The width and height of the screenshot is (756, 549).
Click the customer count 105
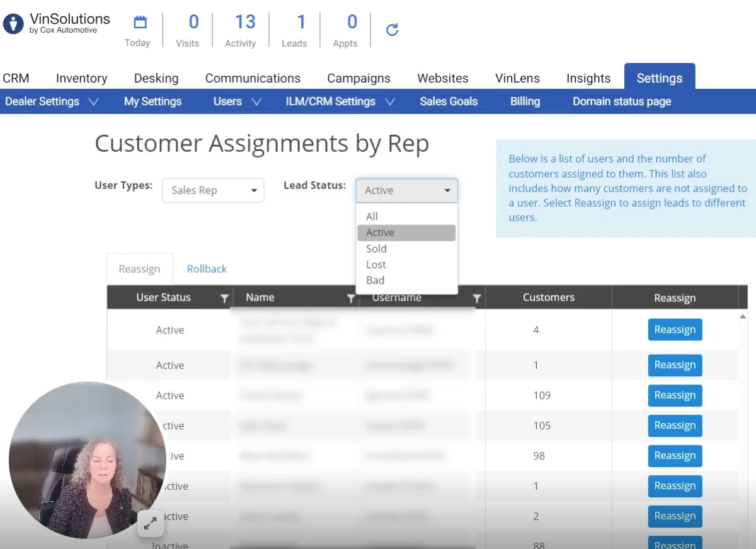tap(542, 425)
